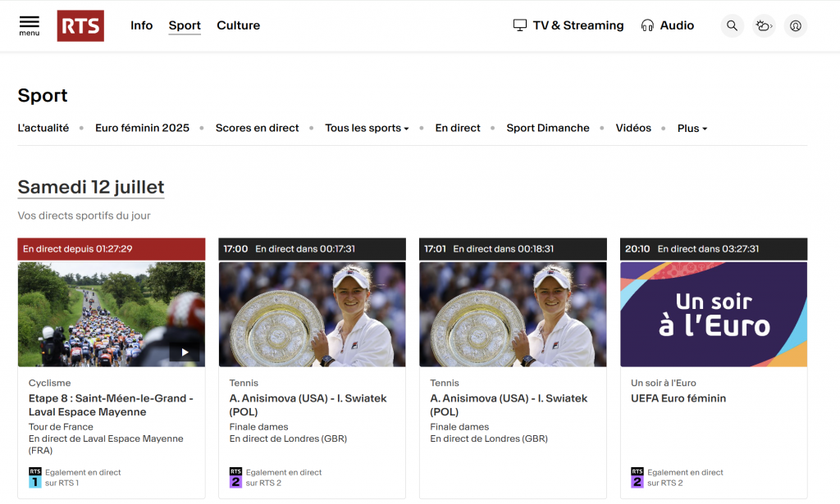
Task: Open TV & Streaming
Action: (568, 25)
